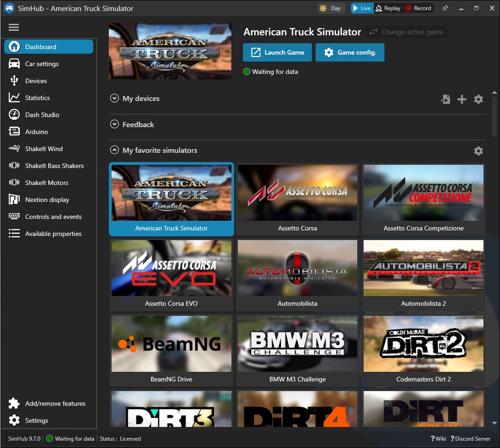Collapse My favorite simulators section
Screen dimensions: 500x448
tap(114, 150)
